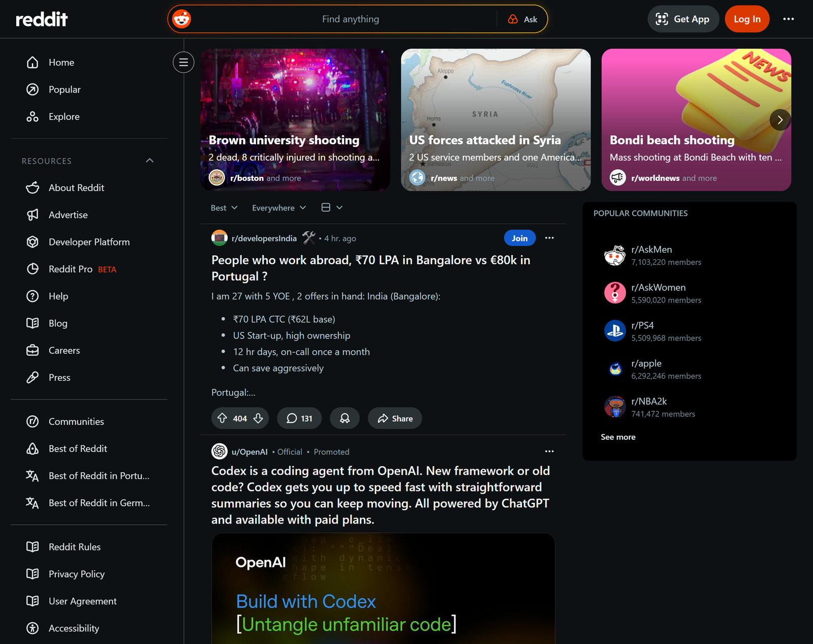Toggle the left sidebar collapse button
The height and width of the screenshot is (644, 813).
183,62
